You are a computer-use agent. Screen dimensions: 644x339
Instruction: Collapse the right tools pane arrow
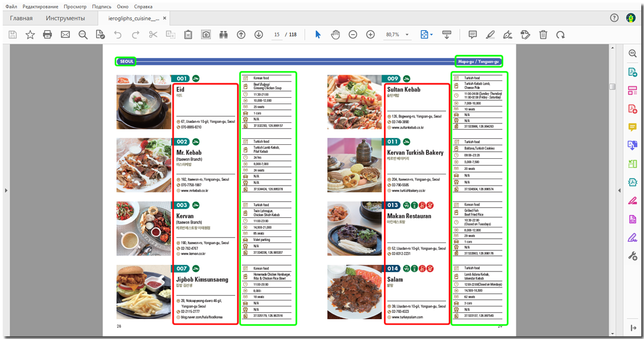pos(619,190)
